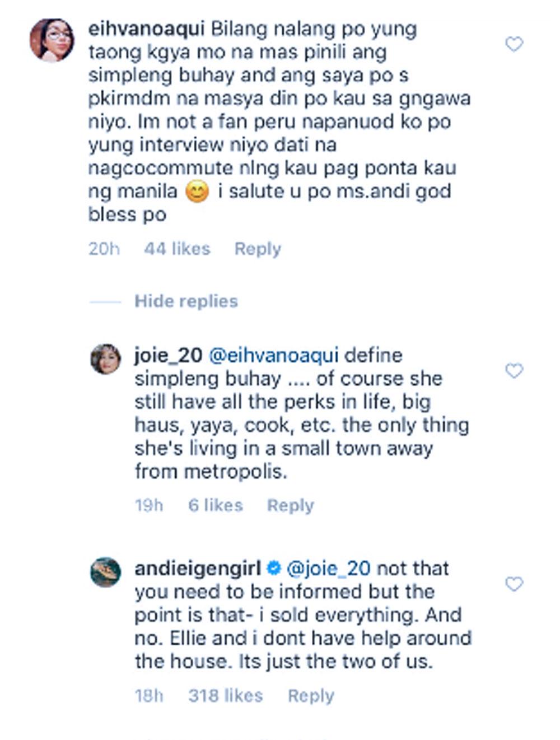
Task: Open eihvanoaqui's profile picture
Action: pyautogui.click(x=52, y=40)
